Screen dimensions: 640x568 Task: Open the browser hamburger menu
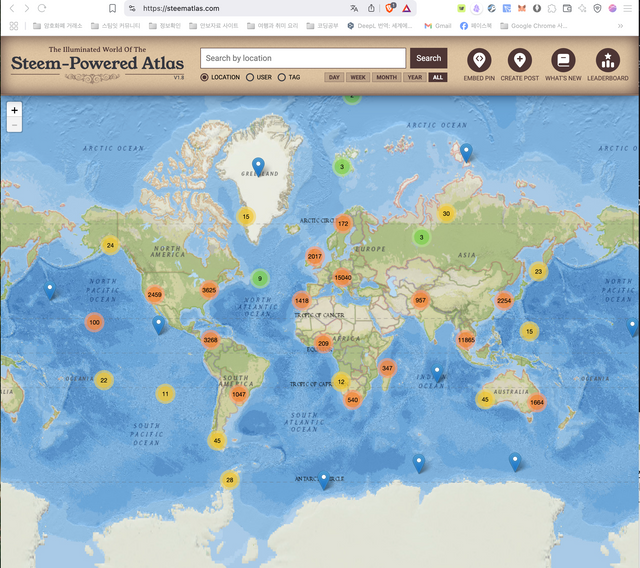(627, 8)
